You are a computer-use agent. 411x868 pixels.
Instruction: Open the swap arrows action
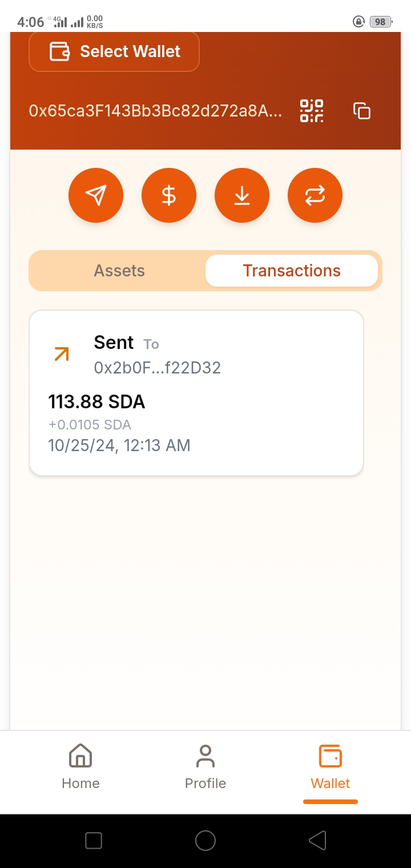click(x=315, y=196)
